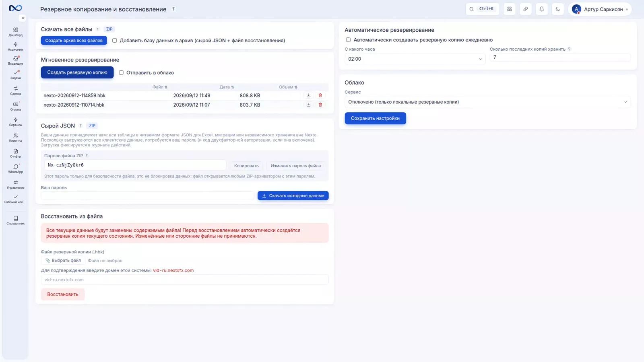644x362 pixels.
Task: Click 'Сохранить настройки' button
Action: coord(375,118)
